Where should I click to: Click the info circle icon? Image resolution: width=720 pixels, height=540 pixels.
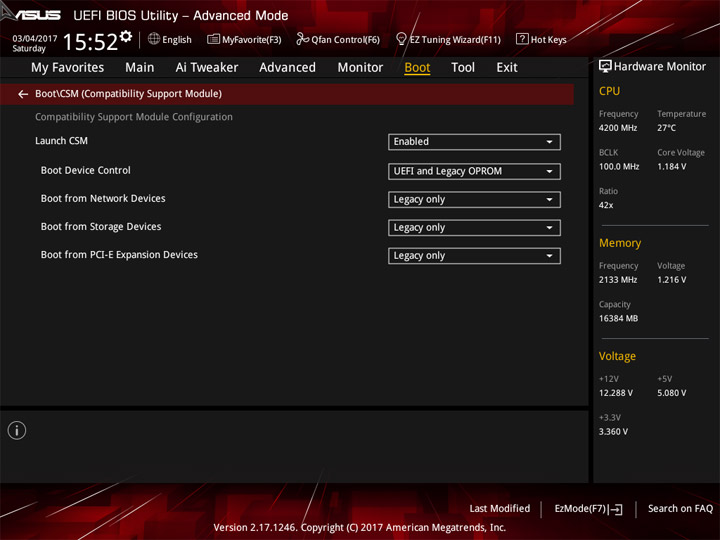point(17,430)
